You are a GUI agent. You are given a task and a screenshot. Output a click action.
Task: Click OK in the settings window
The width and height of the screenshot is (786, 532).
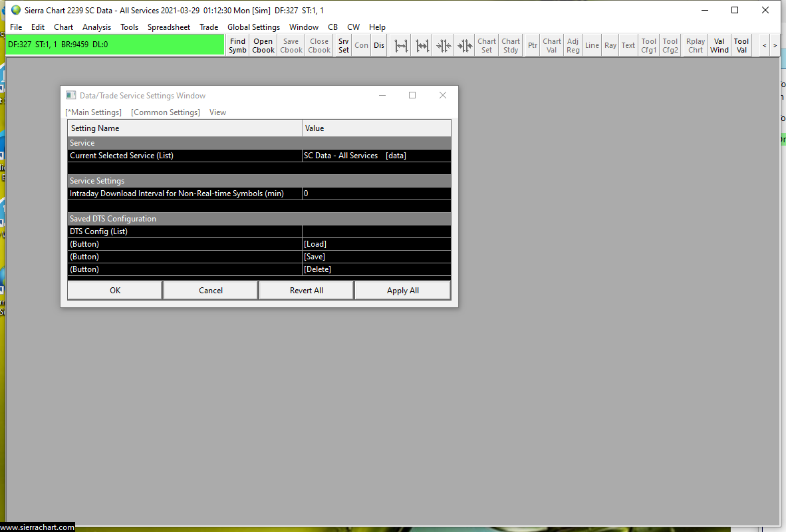(115, 291)
